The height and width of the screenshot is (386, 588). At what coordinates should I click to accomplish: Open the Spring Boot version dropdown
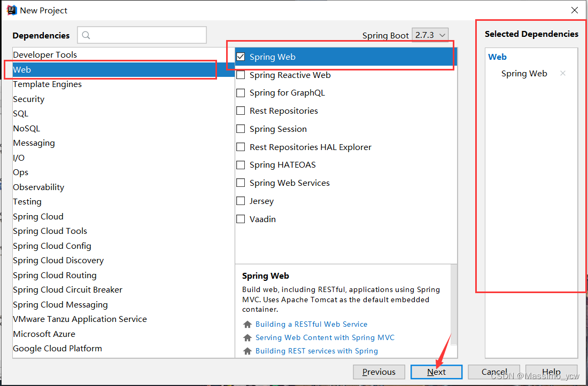coord(430,35)
